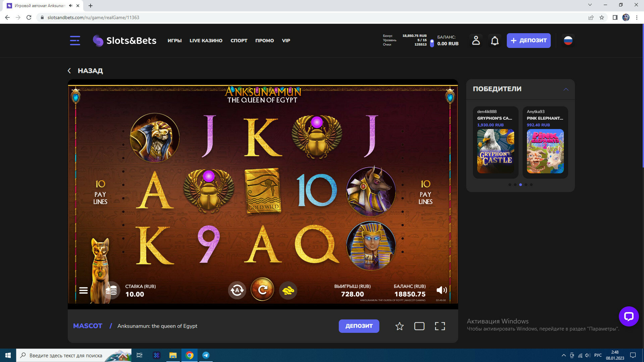Select third winners carousel dot
Image resolution: width=644 pixels, height=362 pixels.
[521, 185]
